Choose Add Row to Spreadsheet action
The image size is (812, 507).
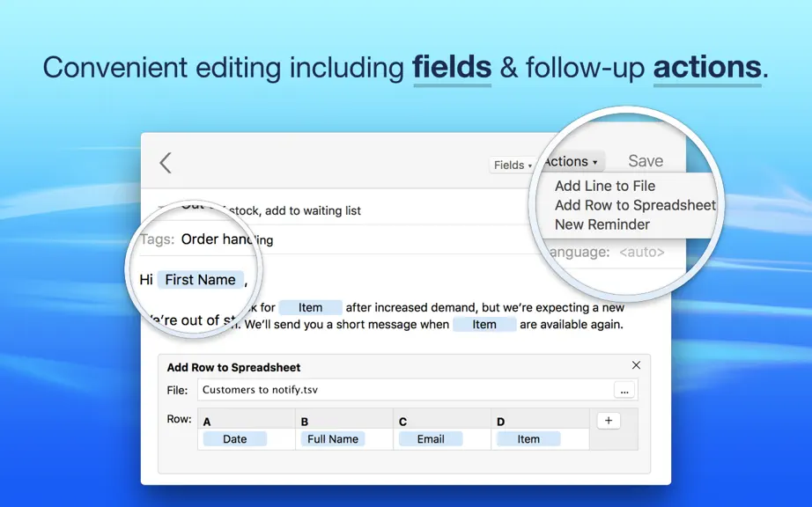[x=635, y=205]
